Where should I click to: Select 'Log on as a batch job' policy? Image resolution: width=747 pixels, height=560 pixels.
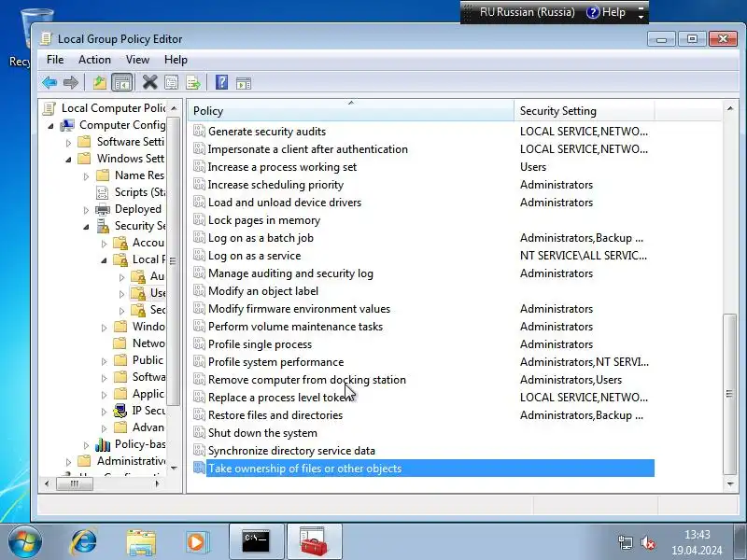(261, 238)
